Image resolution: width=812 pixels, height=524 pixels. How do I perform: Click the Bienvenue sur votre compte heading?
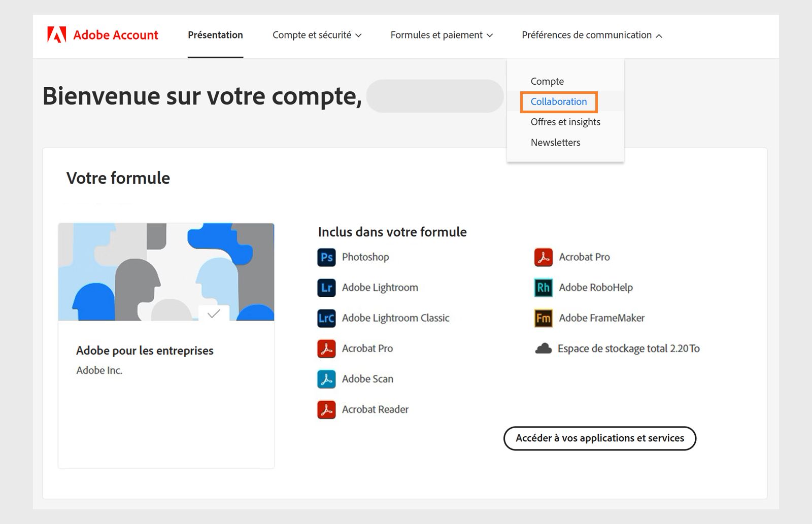pos(202,96)
